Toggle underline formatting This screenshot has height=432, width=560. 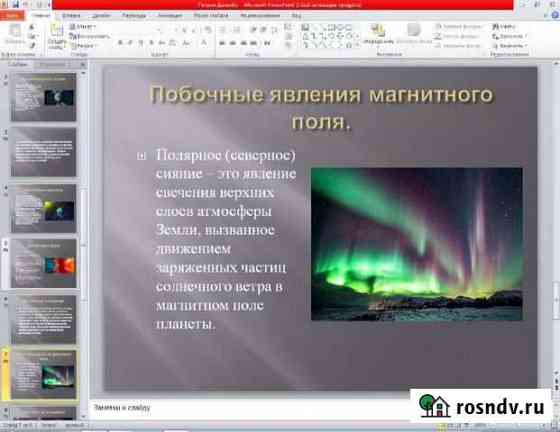(x=141, y=43)
